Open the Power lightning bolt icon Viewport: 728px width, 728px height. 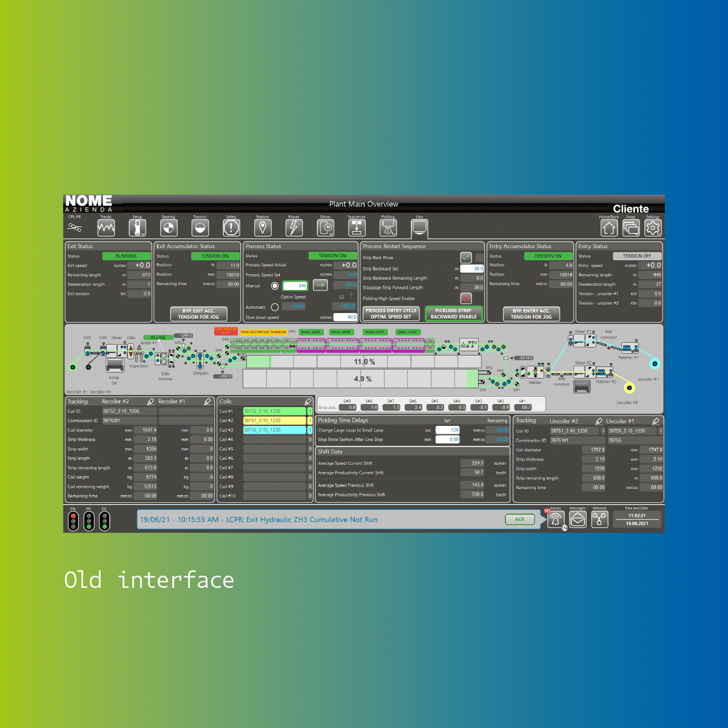coord(294,227)
